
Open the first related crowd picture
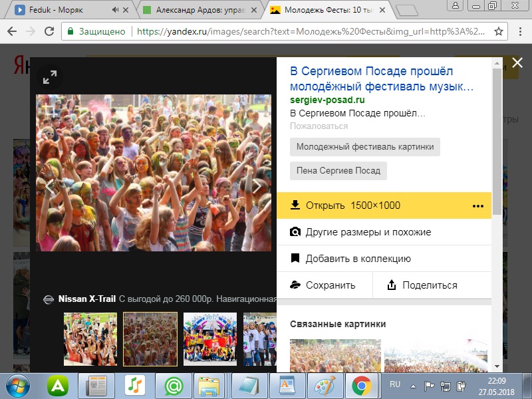335,356
